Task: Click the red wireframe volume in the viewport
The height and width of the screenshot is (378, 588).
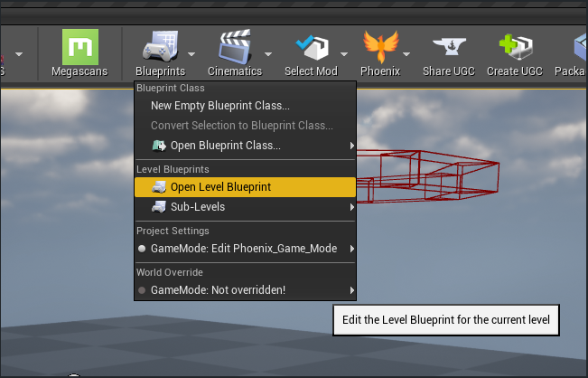Action: (427, 175)
